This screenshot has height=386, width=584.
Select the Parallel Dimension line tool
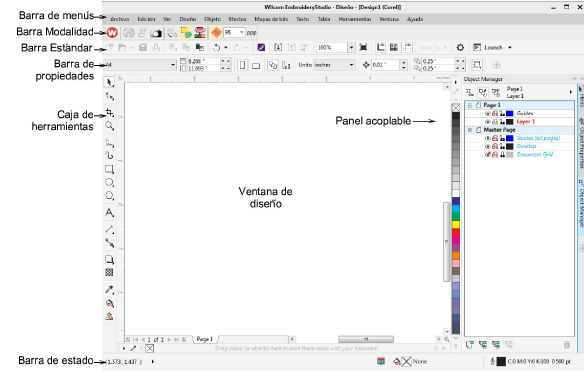click(x=109, y=229)
